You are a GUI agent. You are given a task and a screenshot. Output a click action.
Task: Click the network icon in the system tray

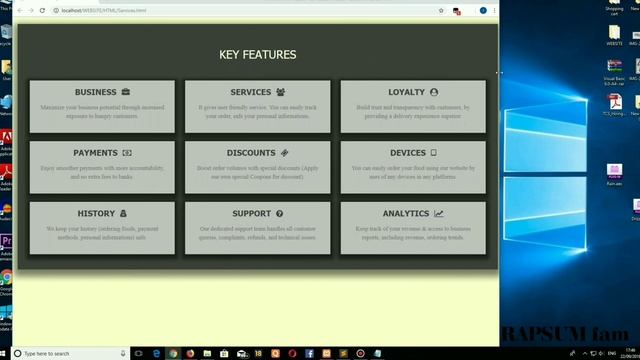[x=593, y=353]
